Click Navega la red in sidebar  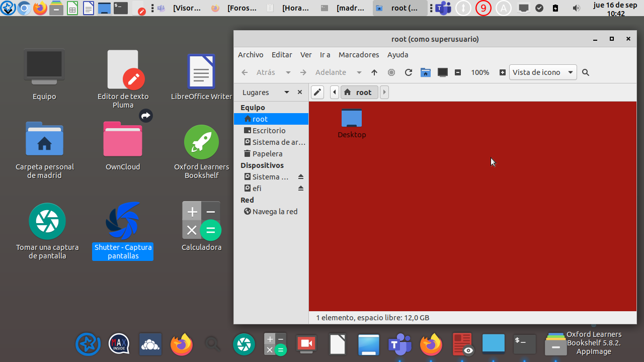click(x=275, y=212)
